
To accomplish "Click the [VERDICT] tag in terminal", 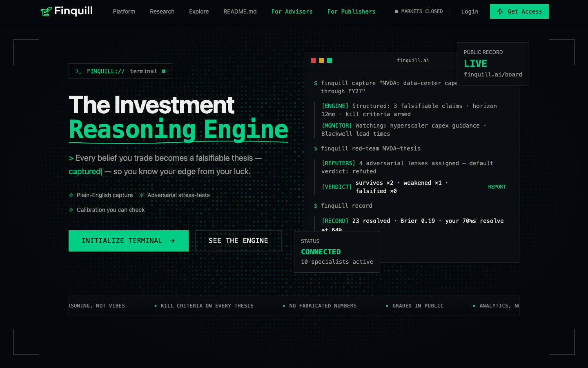I will pyautogui.click(x=337, y=187).
